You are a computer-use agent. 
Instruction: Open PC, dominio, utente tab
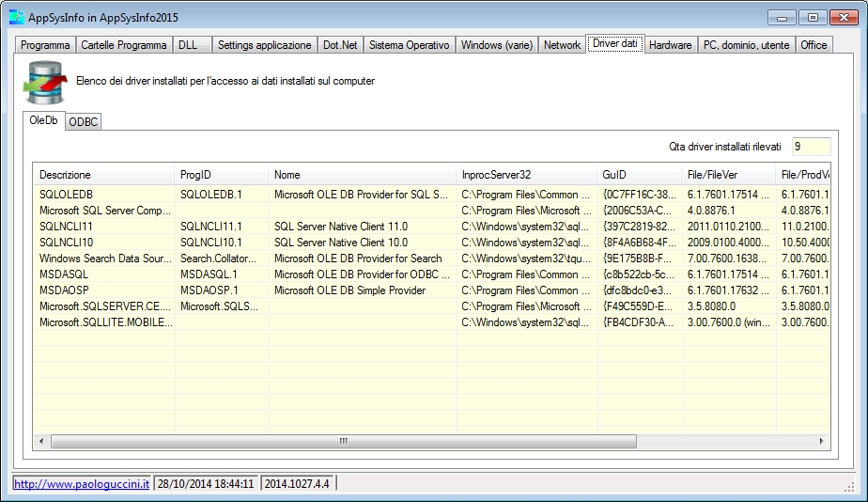746,45
